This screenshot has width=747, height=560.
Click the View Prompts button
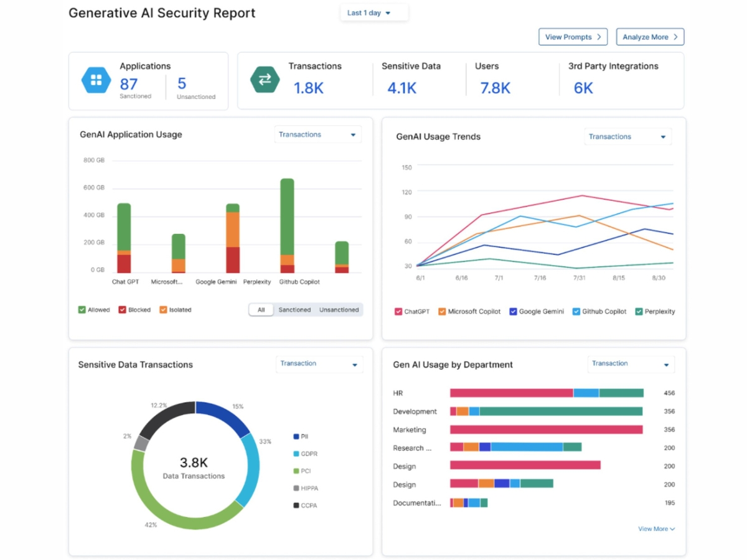point(573,37)
